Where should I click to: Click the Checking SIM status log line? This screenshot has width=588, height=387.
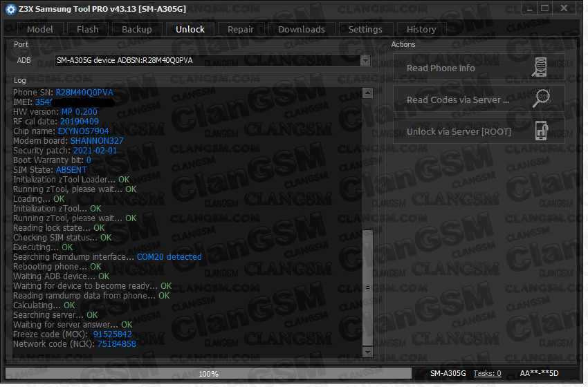pos(62,238)
